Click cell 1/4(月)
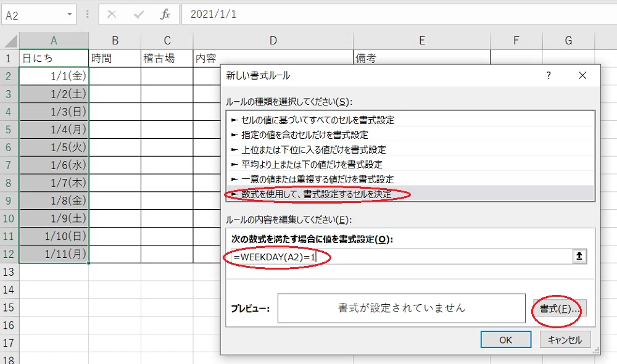617x364 pixels. 54,130
